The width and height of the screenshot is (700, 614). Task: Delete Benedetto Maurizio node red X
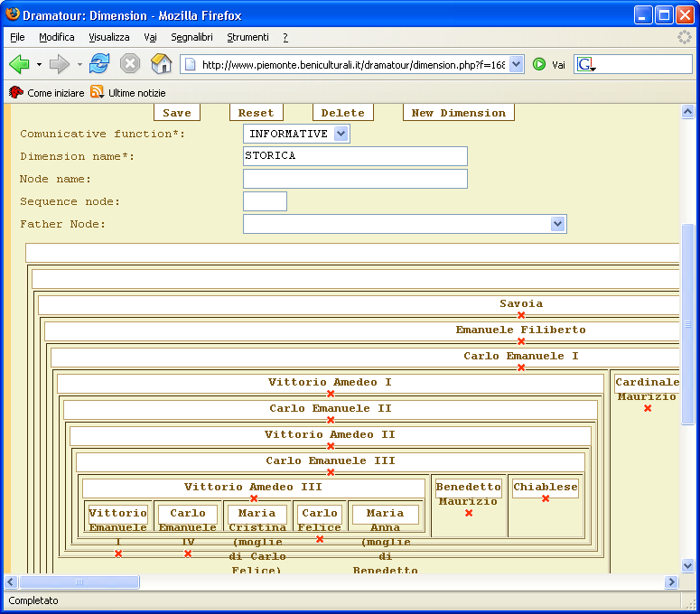[469, 513]
